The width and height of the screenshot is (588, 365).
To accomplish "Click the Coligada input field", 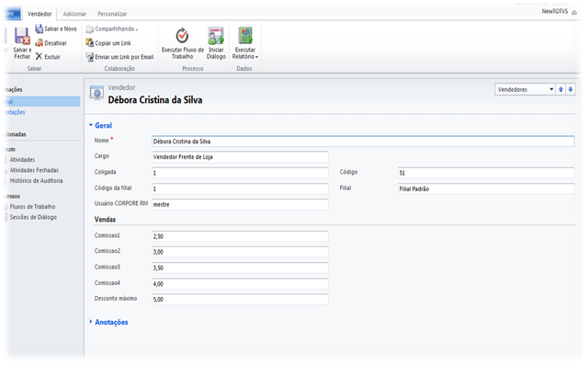I will (240, 173).
